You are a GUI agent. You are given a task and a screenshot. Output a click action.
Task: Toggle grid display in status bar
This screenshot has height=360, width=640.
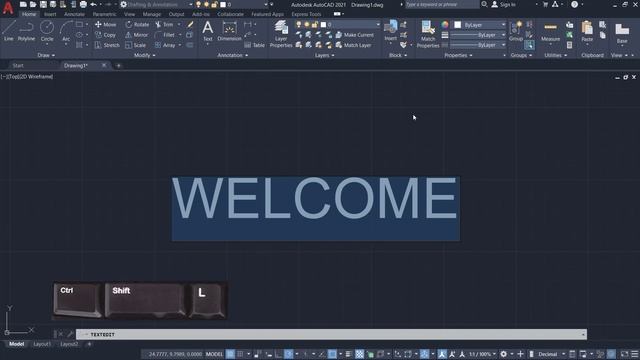point(231,354)
